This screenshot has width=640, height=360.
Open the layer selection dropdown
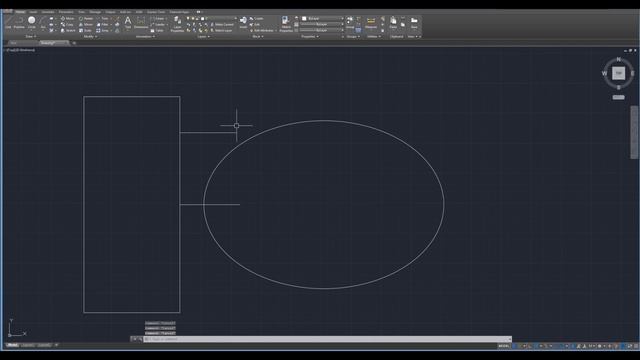click(x=212, y=19)
